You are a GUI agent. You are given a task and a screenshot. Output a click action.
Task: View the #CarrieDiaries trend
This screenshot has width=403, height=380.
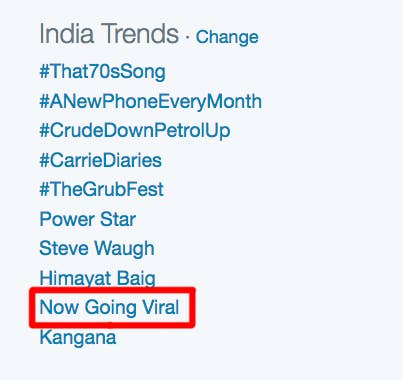(x=100, y=160)
